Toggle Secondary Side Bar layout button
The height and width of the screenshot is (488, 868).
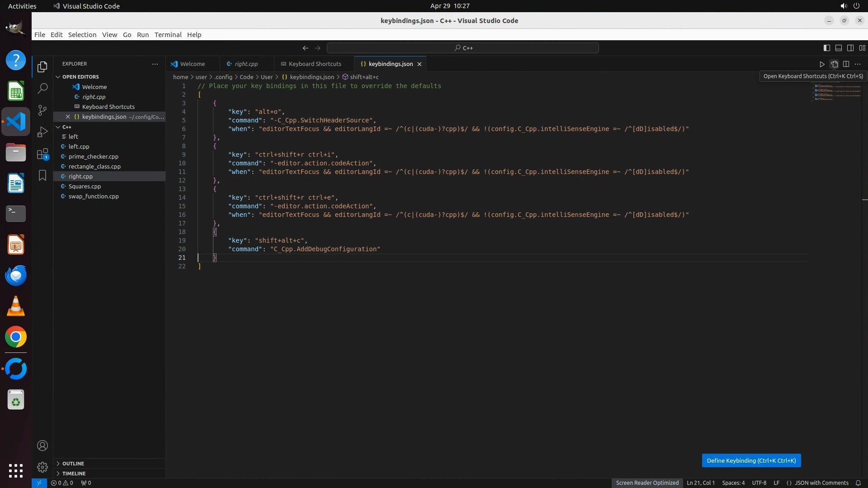(850, 48)
